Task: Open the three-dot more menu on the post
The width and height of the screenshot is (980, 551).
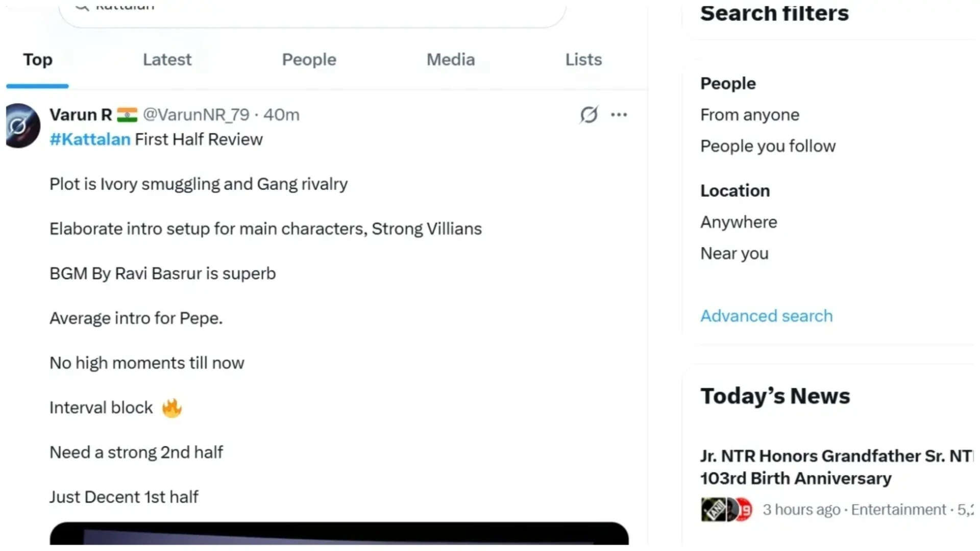Action: click(619, 115)
